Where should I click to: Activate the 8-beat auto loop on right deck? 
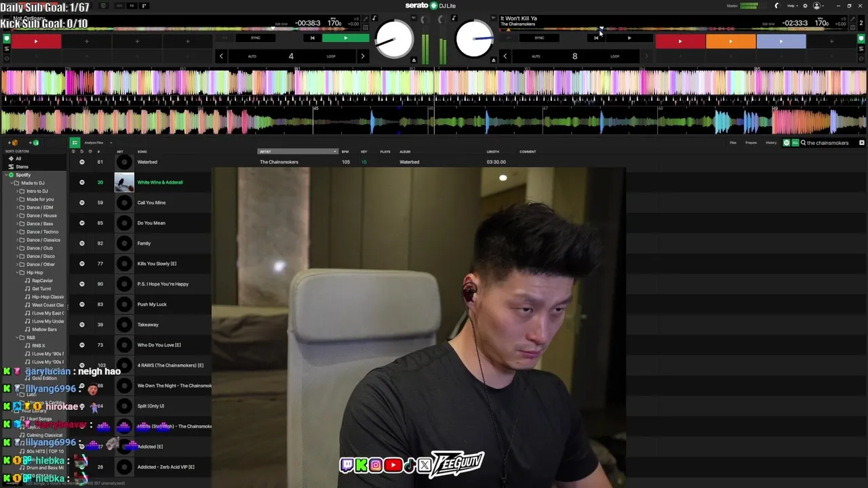pyautogui.click(x=575, y=56)
